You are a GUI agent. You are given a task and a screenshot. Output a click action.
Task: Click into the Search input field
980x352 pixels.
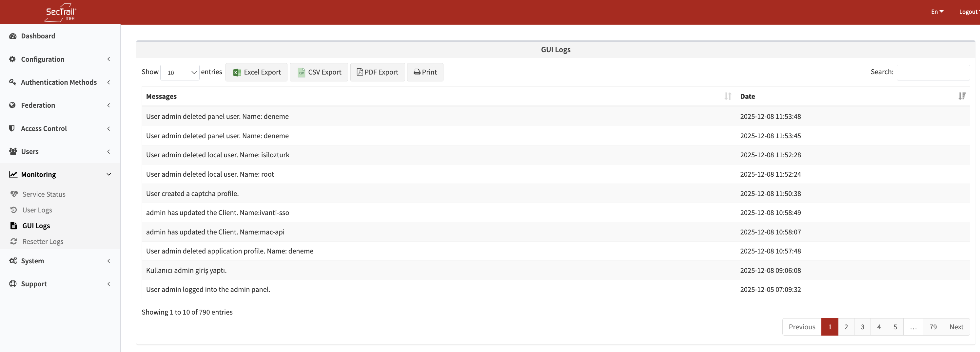tap(933, 72)
